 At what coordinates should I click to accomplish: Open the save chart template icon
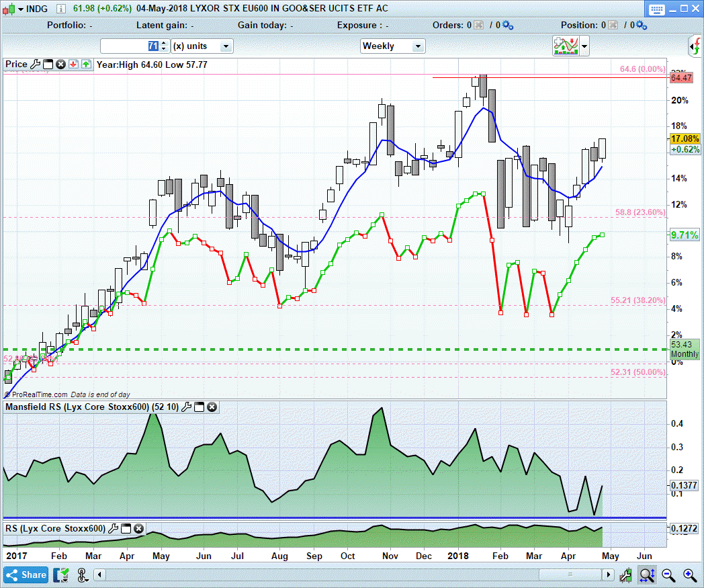coord(61,575)
